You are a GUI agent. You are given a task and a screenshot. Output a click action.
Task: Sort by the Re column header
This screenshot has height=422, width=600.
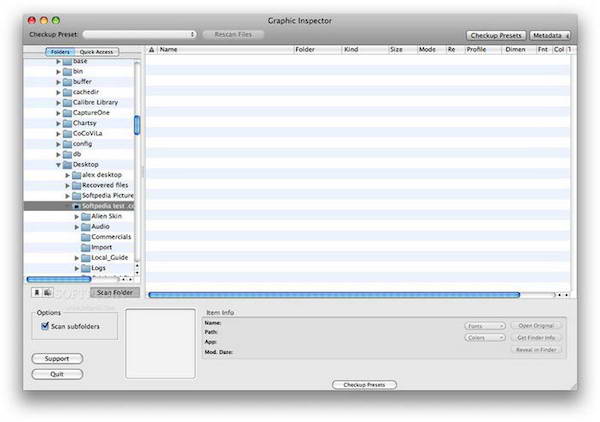click(455, 50)
